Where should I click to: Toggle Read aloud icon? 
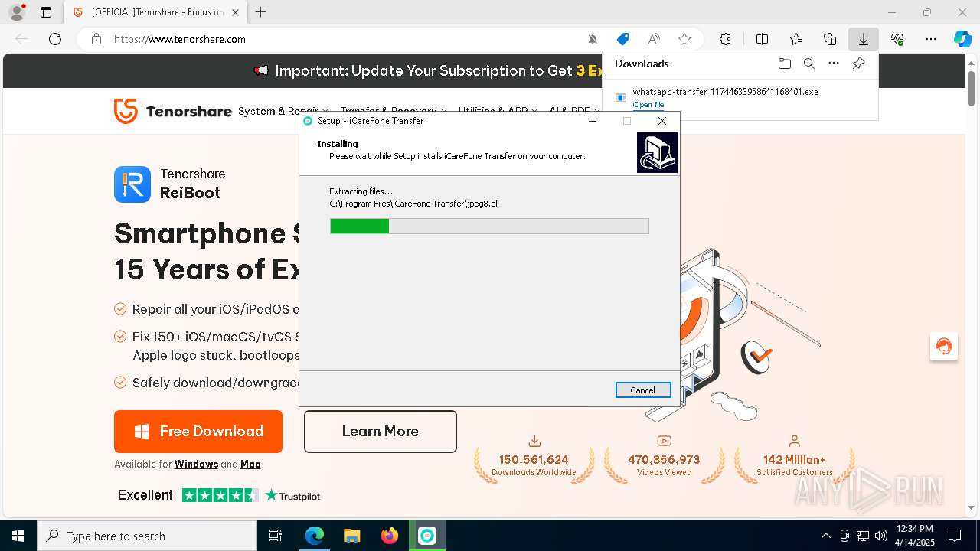(x=654, y=39)
